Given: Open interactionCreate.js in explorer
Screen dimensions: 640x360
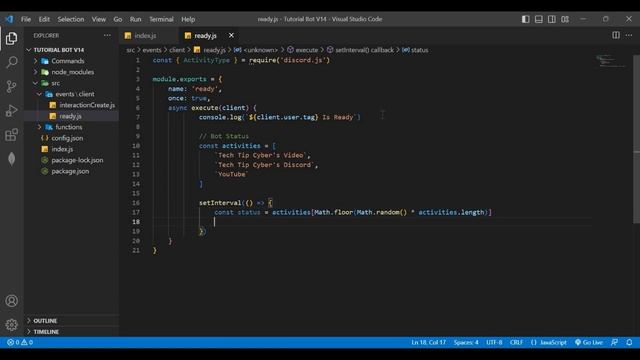Looking at the screenshot, I should (71, 105).
